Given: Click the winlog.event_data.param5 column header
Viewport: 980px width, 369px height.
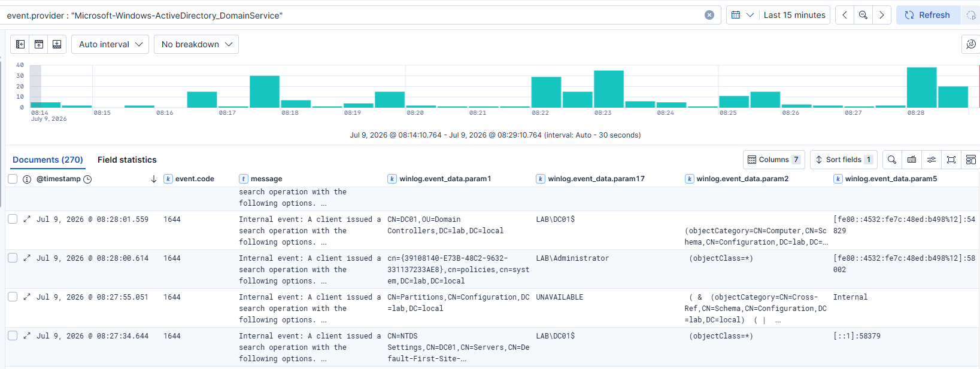Looking at the screenshot, I should (891, 179).
